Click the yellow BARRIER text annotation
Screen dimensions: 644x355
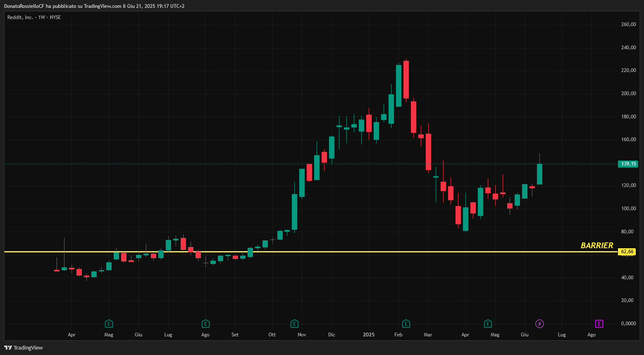(597, 245)
